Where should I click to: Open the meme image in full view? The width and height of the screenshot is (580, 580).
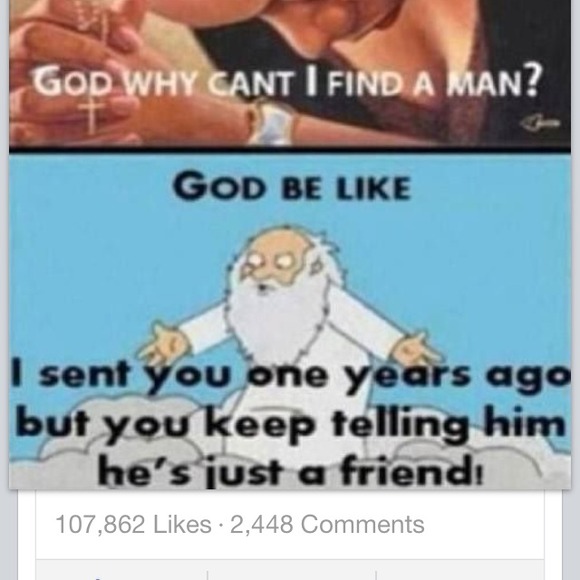pos(290,244)
